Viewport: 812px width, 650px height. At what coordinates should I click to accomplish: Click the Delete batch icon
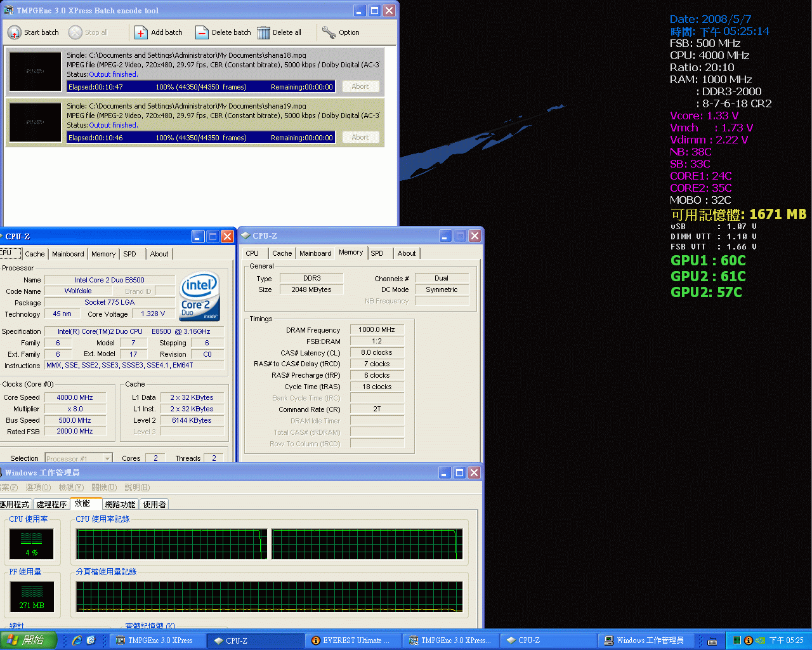pos(202,32)
